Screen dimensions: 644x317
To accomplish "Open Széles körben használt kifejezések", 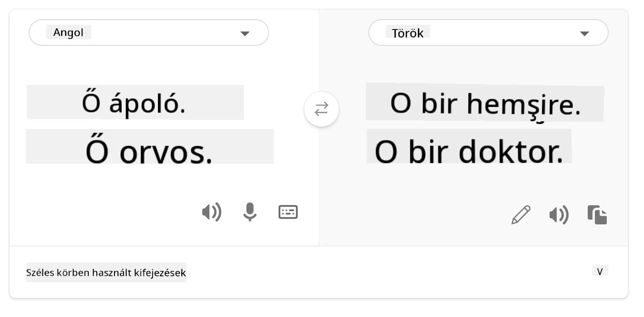I will coord(106,273).
